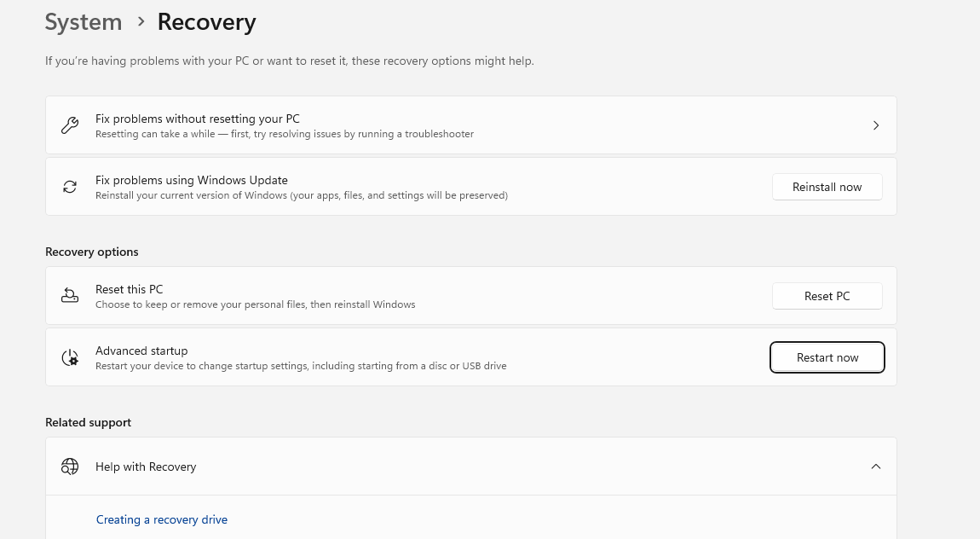980x539 pixels.
Task: Open the Creating a recovery drive link
Action: [x=162, y=519]
